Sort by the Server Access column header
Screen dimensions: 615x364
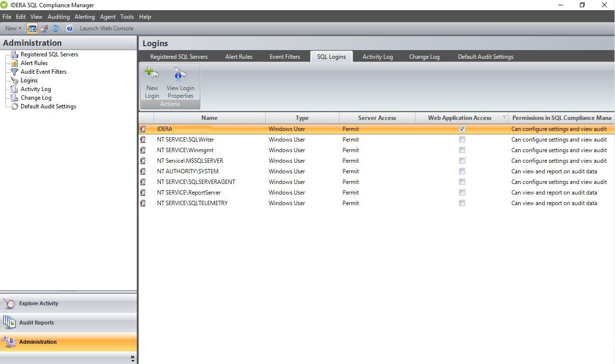tap(377, 117)
